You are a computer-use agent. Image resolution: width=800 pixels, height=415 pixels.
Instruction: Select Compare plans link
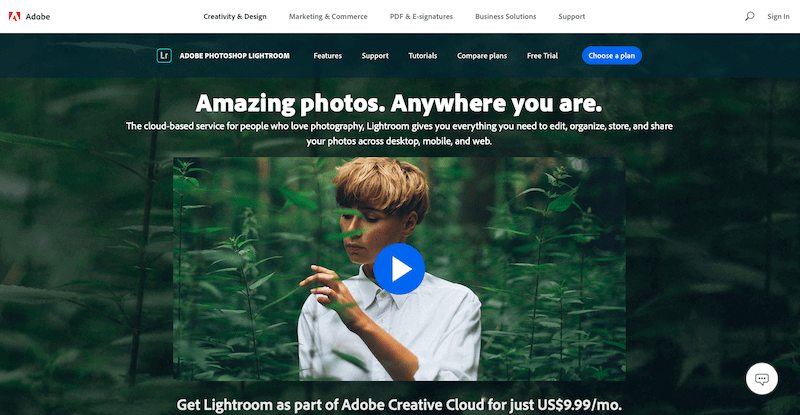[482, 56]
